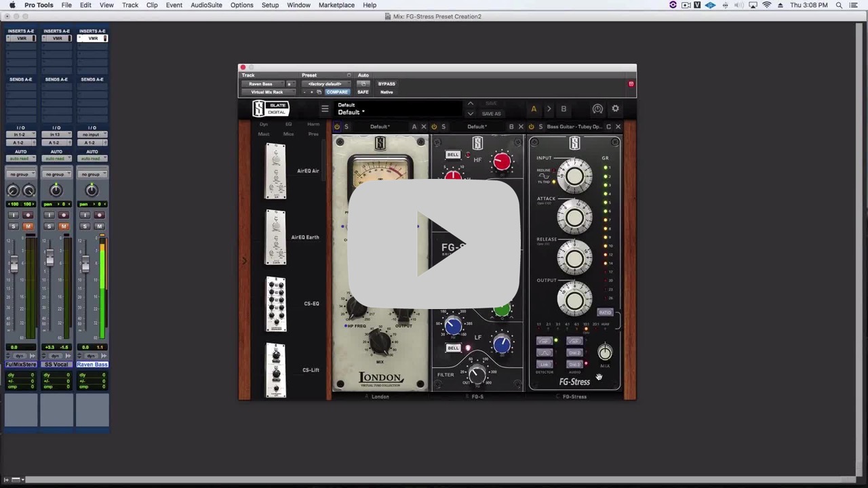Toggle the HF BELL switch on FG-S
The height and width of the screenshot is (488, 868).
pos(453,155)
